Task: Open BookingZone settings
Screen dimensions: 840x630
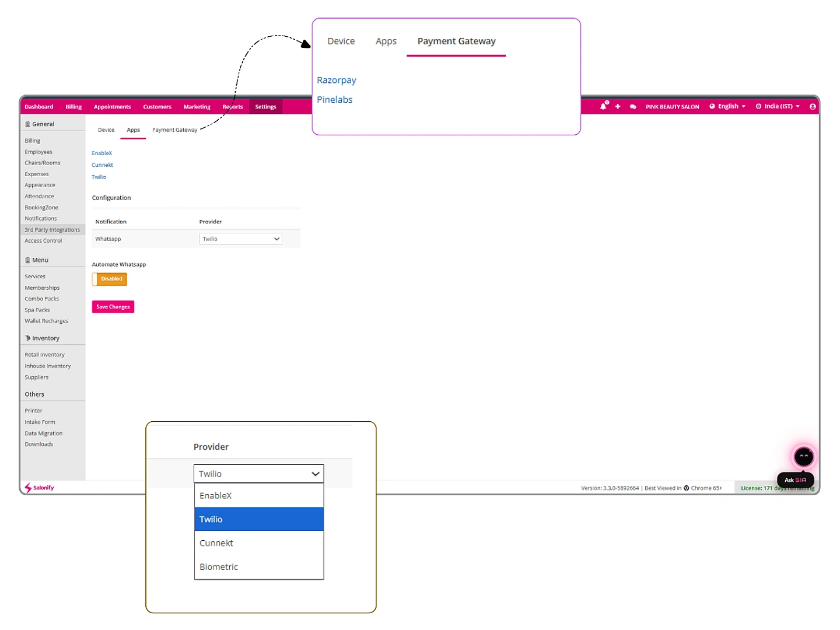Action: [41, 208]
